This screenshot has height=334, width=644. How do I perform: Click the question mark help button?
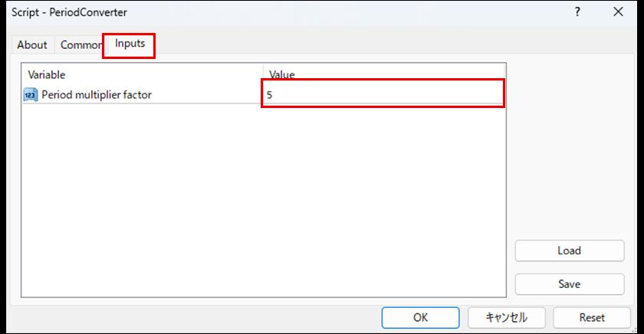(x=577, y=12)
